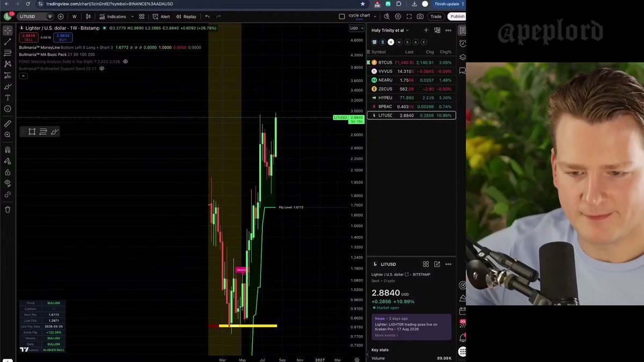This screenshot has width=644, height=362.
Task: Add a symbol to the watchlist
Action: click(x=426, y=30)
